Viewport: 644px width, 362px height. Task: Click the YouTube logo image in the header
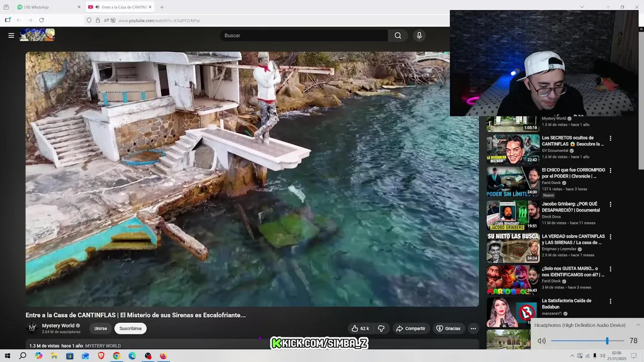pyautogui.click(x=37, y=35)
